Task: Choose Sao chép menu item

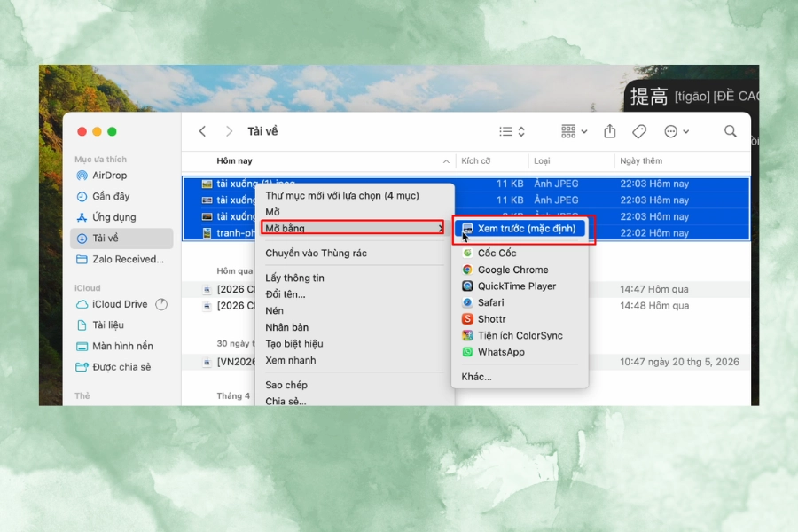Action: click(x=354, y=385)
